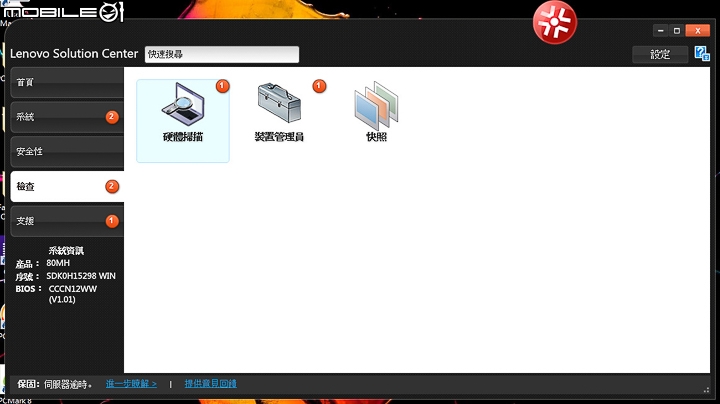Open the 提供意見回饋 feedback link
The height and width of the screenshot is (404, 720).
point(211,384)
